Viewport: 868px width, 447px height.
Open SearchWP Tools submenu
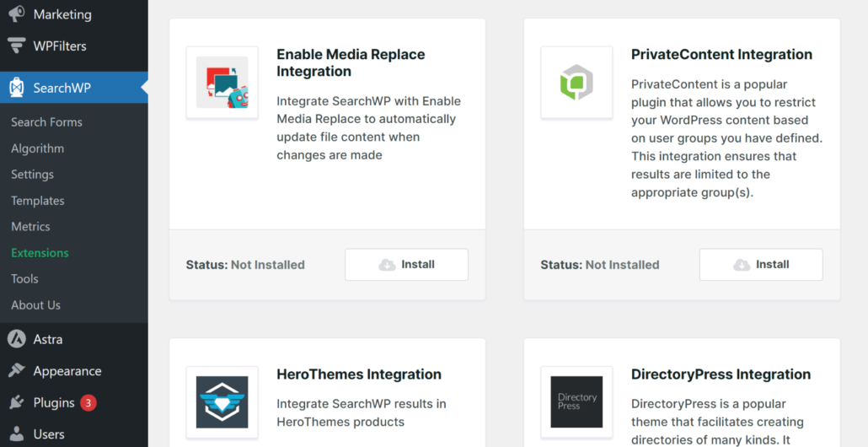(x=24, y=278)
